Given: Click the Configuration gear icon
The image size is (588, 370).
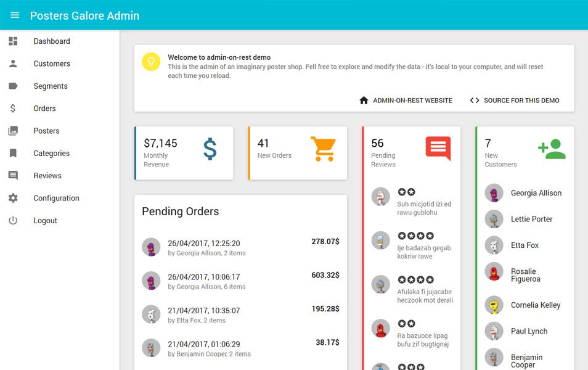Looking at the screenshot, I should (x=13, y=198).
